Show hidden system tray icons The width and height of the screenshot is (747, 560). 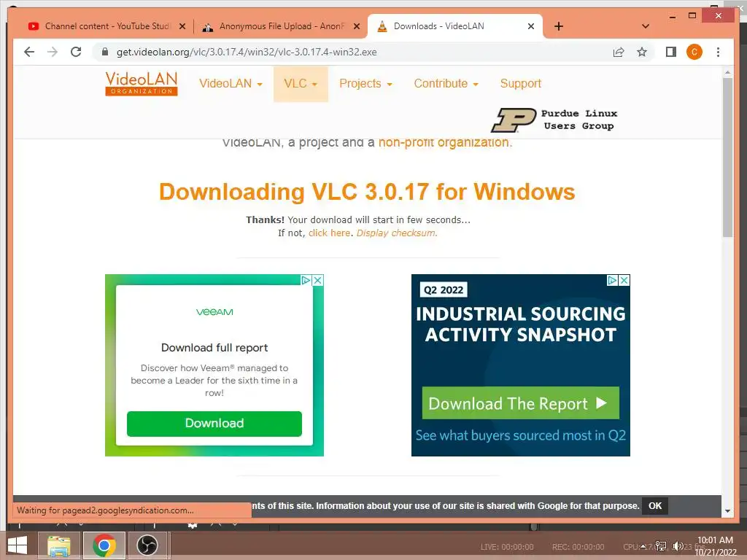[x=643, y=546]
